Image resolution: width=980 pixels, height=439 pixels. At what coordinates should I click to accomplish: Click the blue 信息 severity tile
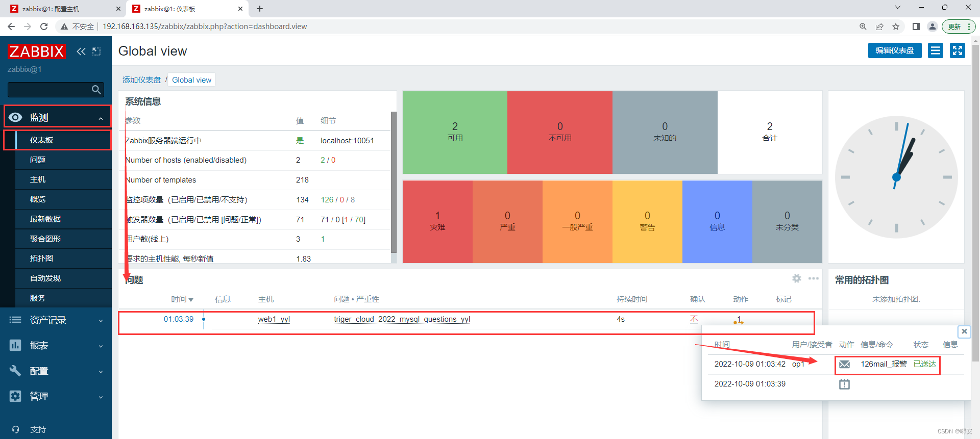click(x=717, y=222)
